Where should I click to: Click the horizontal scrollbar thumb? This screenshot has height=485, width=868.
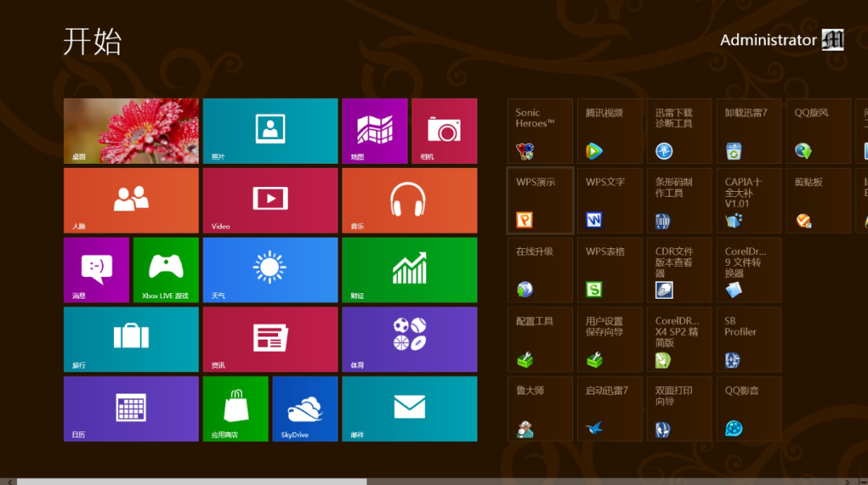pos(191,482)
